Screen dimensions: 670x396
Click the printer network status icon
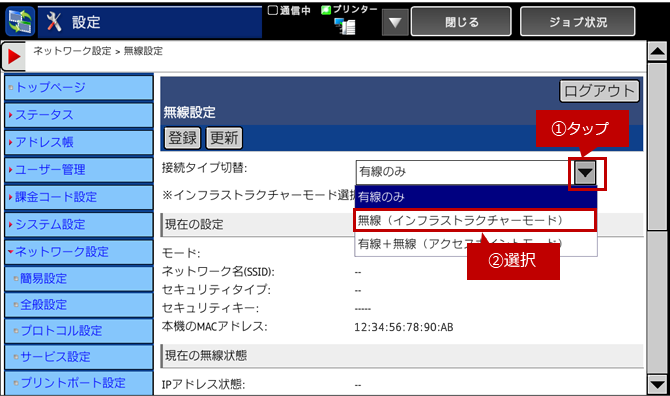[x=345, y=26]
